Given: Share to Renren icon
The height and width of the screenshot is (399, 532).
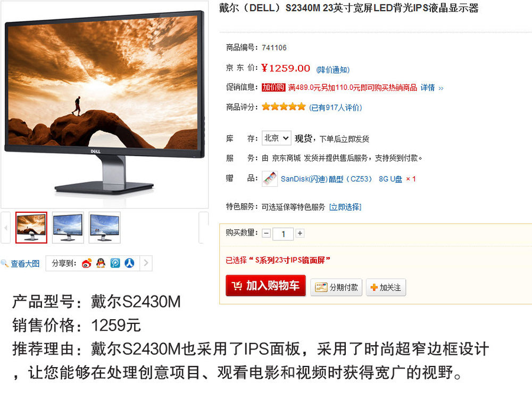Looking at the screenshot, I should [129, 263].
